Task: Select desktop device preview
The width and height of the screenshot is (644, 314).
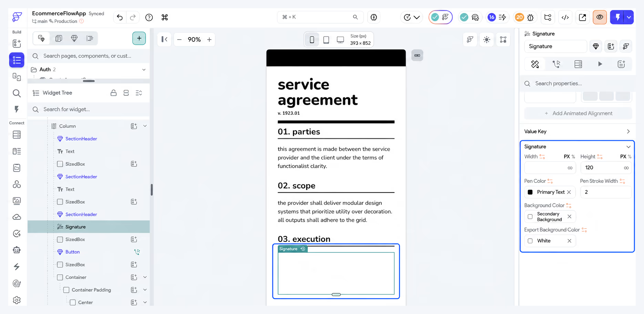Action: [340, 40]
